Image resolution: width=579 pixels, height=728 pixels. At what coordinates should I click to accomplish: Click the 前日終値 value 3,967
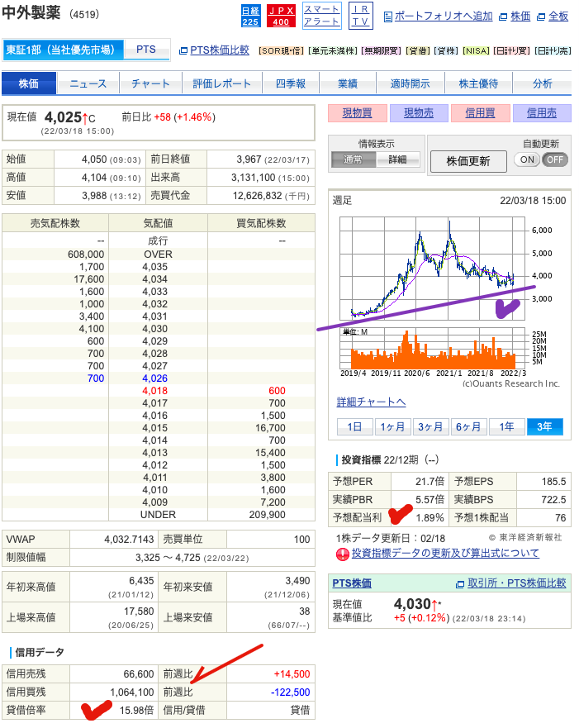[x=249, y=159]
